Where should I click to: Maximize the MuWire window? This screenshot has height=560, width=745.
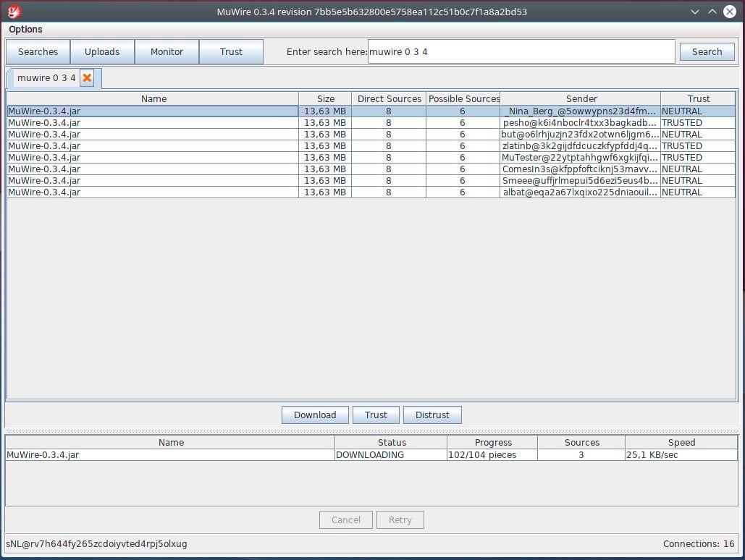tap(712, 12)
